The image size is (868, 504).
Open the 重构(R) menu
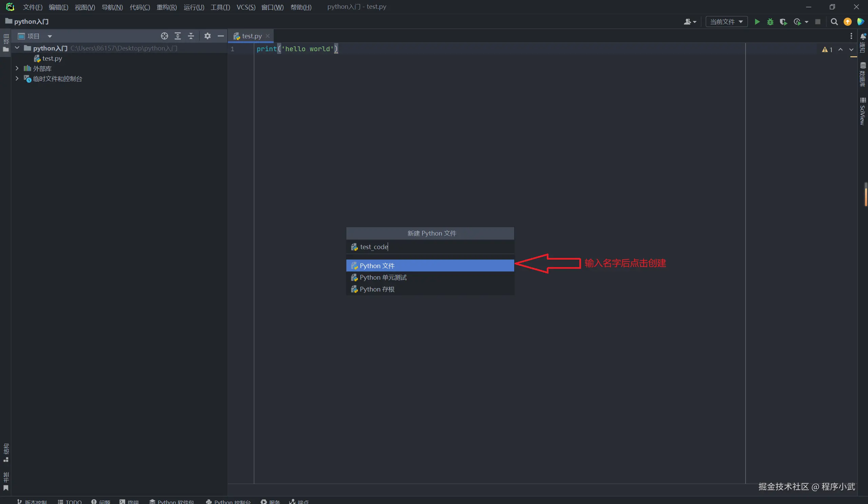point(166,7)
